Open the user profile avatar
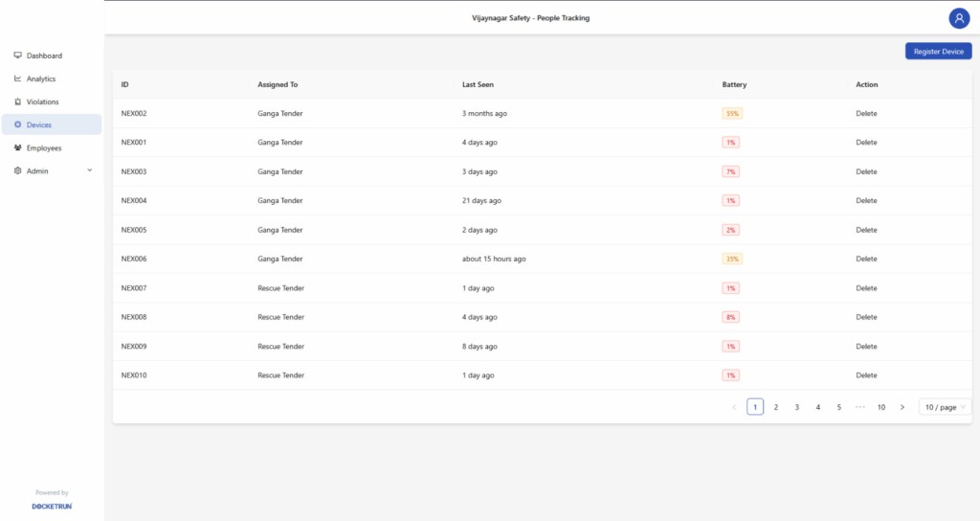980x521 pixels. coord(959,18)
